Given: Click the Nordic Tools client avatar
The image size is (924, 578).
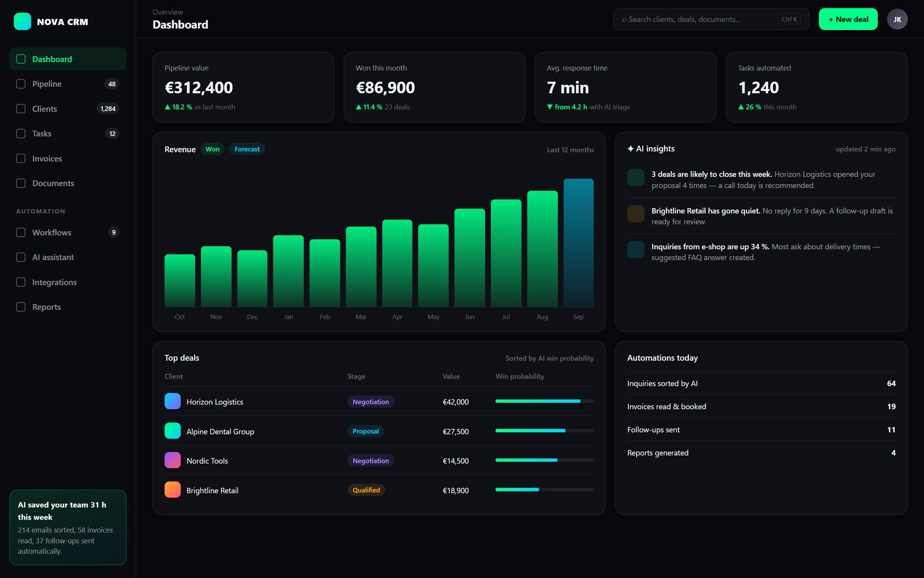Looking at the screenshot, I should [x=173, y=460].
